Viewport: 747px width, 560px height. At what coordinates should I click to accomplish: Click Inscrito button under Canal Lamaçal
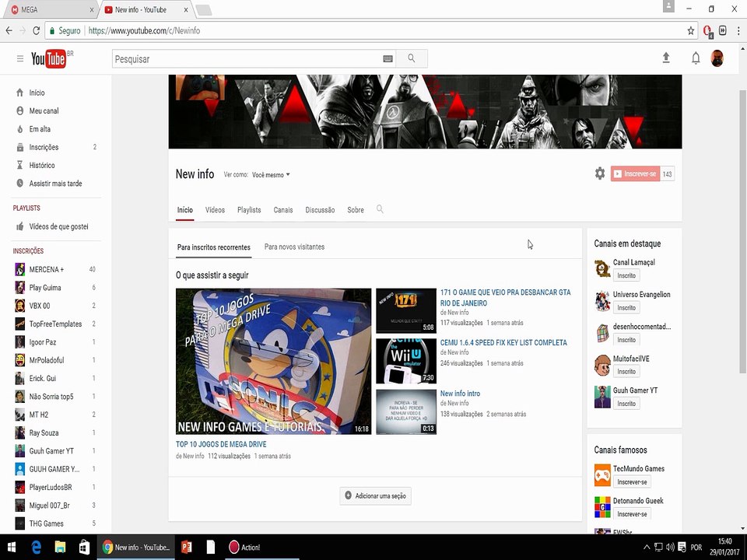tap(626, 275)
